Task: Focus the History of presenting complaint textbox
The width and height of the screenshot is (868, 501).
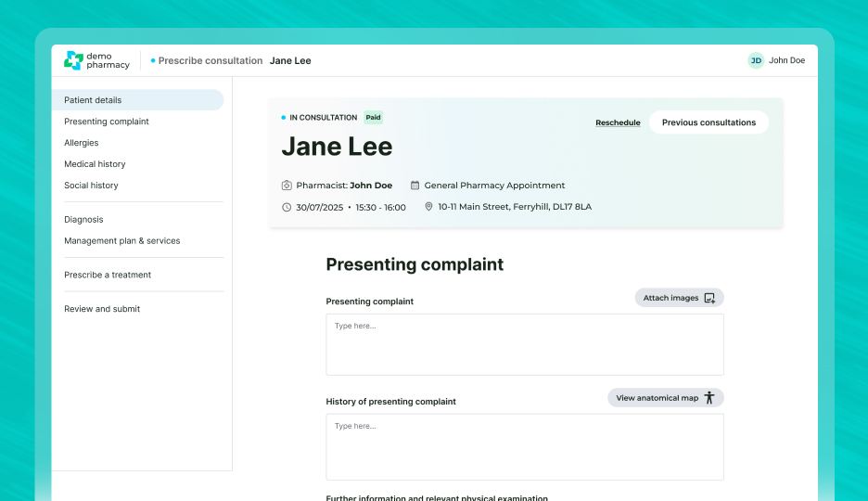Action: 525,447
